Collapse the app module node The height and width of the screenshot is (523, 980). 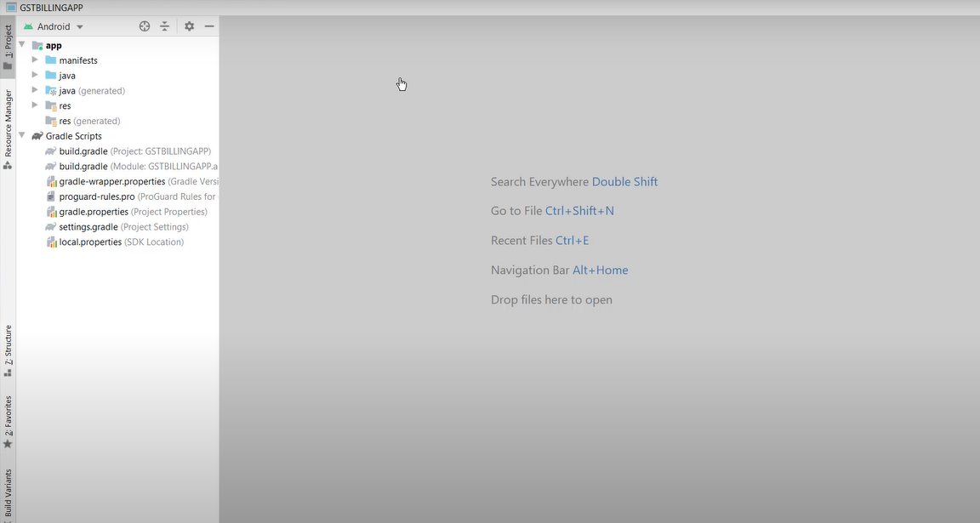click(x=22, y=45)
